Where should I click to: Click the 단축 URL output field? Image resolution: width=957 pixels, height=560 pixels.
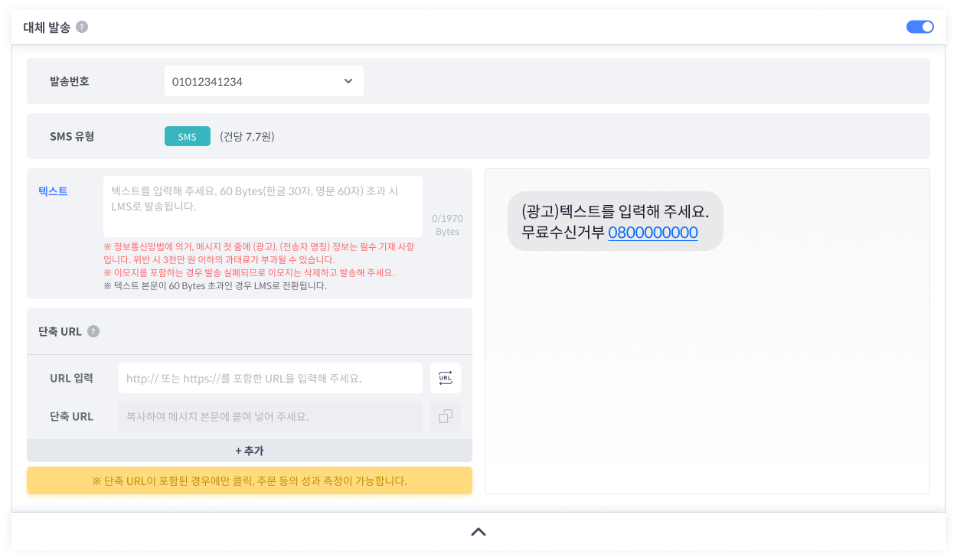point(269,416)
